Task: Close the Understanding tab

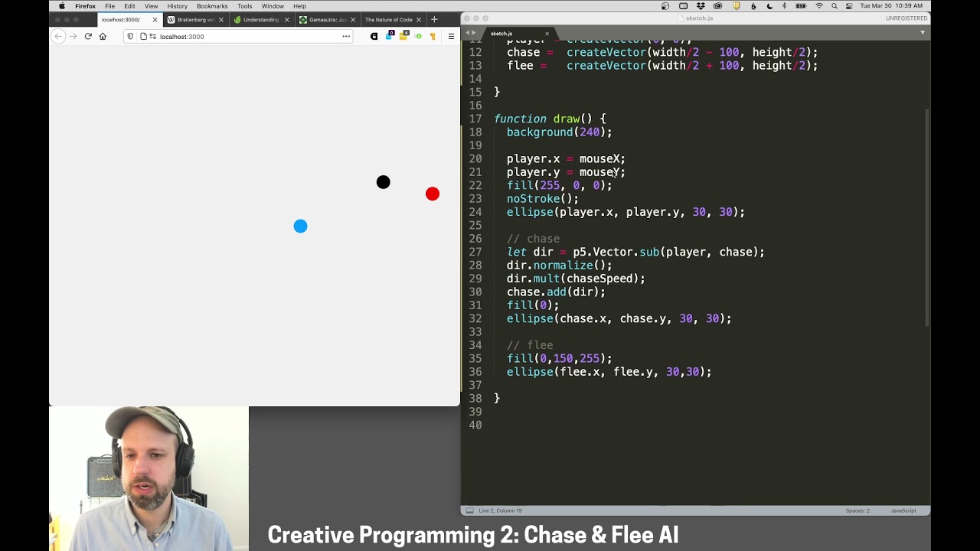Action: 288,20
